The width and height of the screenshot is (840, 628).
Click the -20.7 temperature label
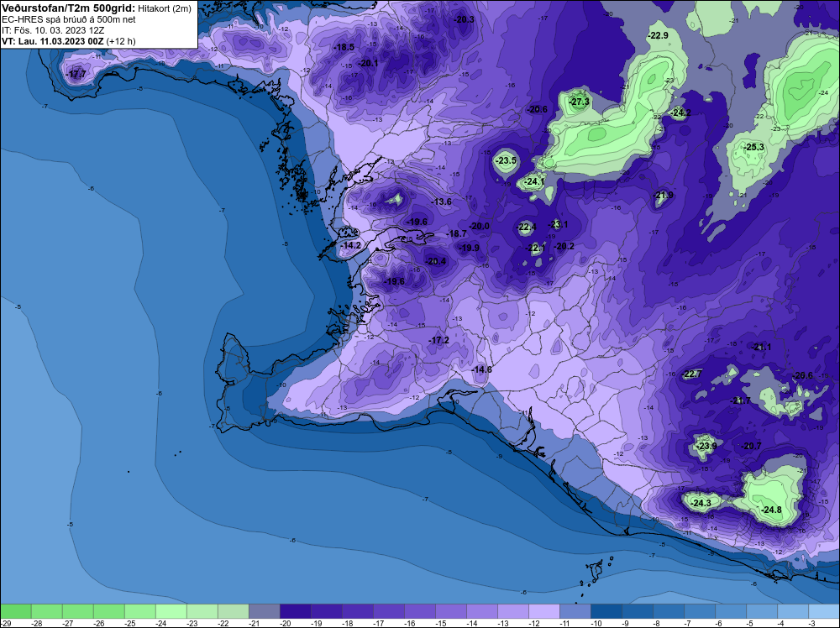coord(751,446)
